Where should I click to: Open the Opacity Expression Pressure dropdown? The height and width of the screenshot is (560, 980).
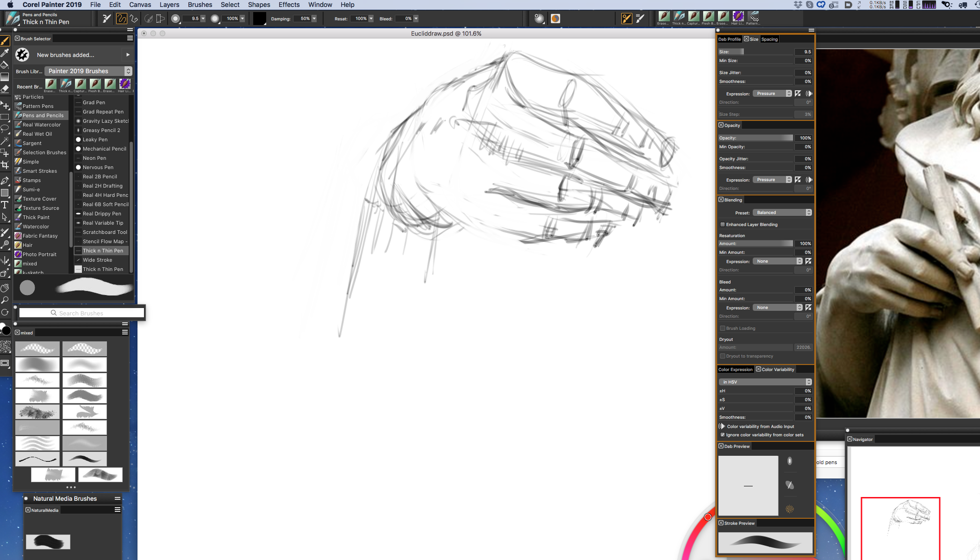pyautogui.click(x=772, y=180)
